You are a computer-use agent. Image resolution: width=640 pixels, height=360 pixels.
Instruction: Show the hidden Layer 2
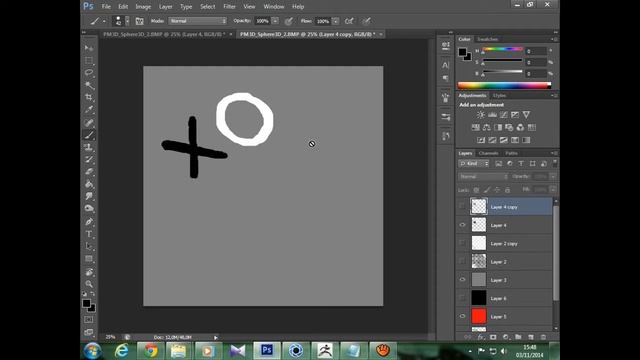click(462, 262)
